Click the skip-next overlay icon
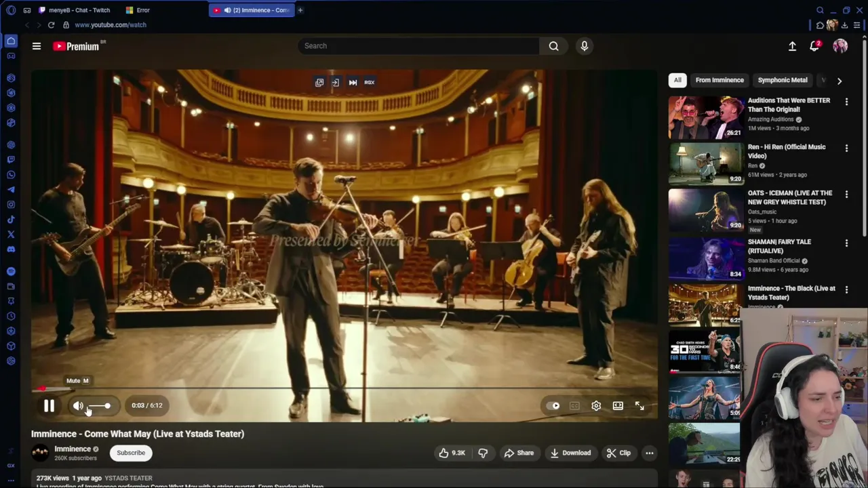Image resolution: width=868 pixels, height=488 pixels. 353,83
